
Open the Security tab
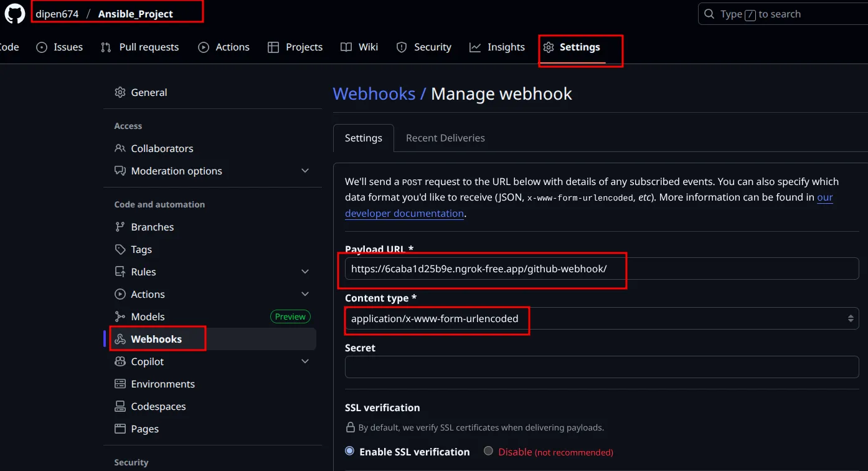pyautogui.click(x=424, y=47)
